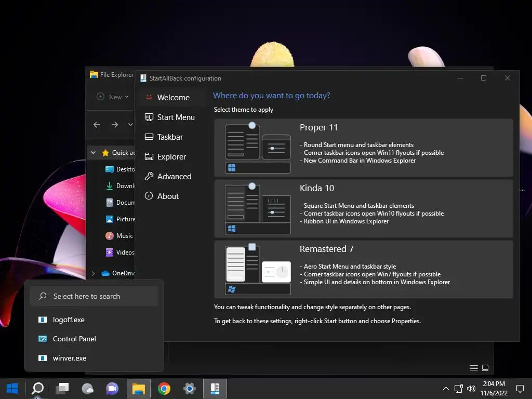Open the network tray icon

tap(459, 389)
